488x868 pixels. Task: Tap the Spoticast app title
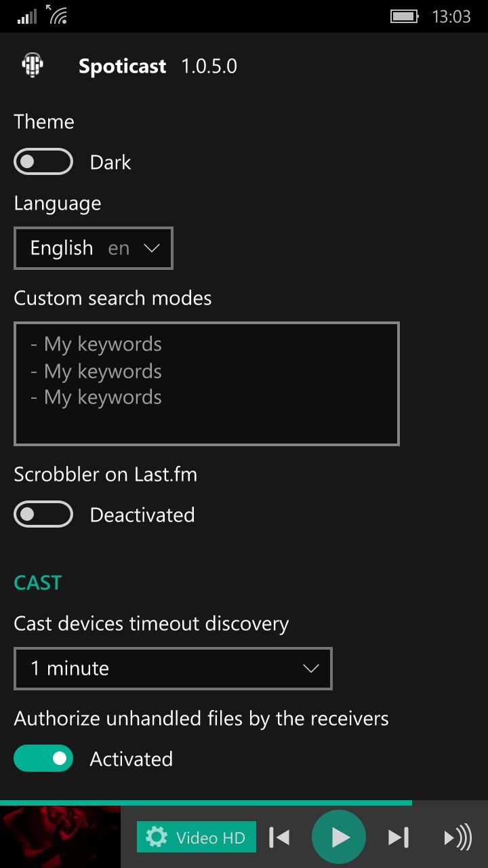pos(122,66)
